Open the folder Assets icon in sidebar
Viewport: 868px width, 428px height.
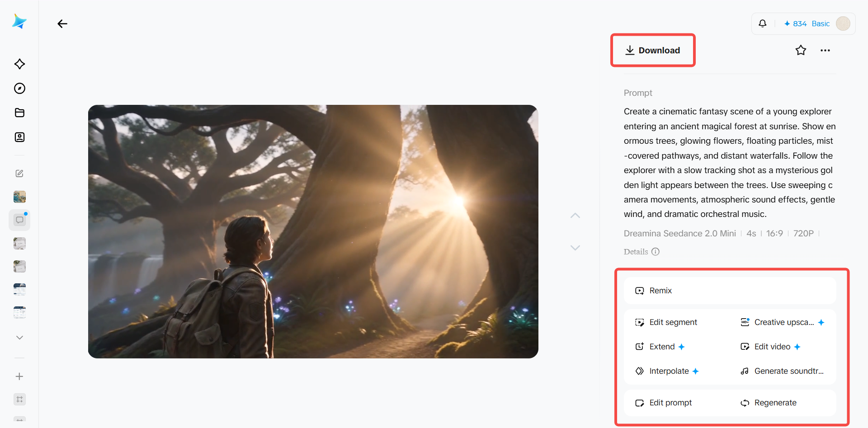click(x=19, y=113)
